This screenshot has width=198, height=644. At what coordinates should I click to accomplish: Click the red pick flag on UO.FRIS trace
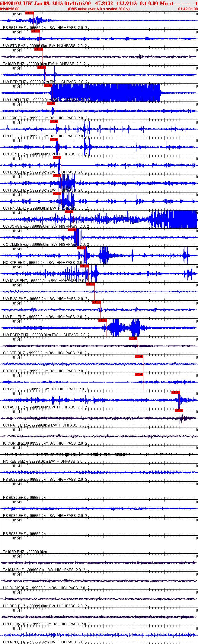click(51, 103)
